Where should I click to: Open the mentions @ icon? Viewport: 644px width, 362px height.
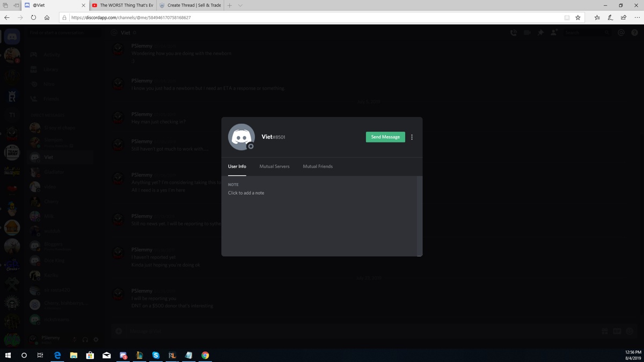621,33
